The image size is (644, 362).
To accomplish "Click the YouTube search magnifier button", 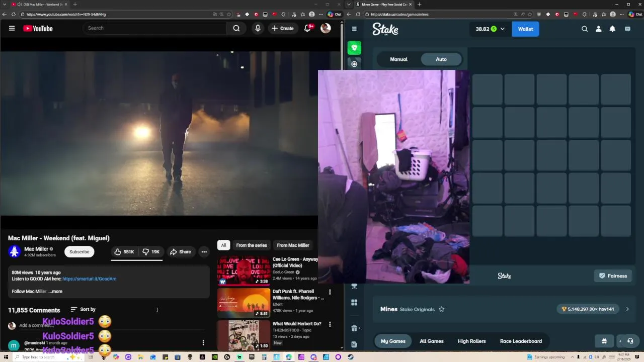I will (x=236, y=28).
